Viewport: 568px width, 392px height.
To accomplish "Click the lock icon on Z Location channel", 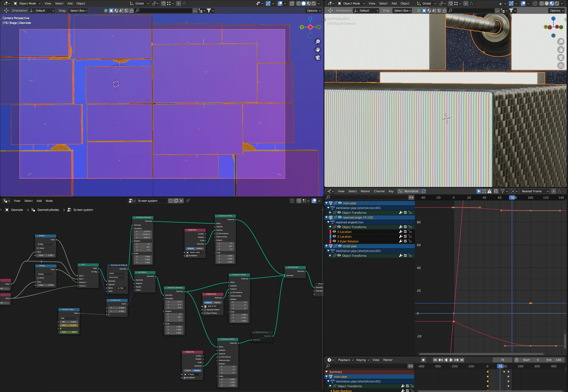I will (x=410, y=237).
